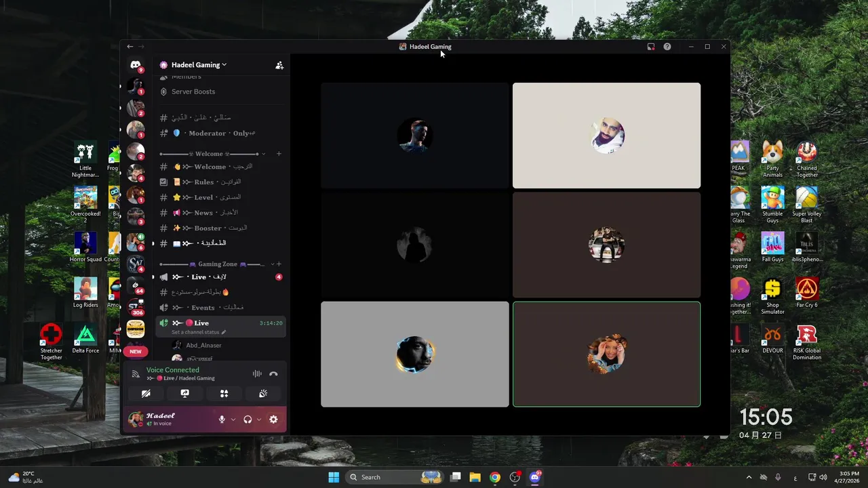Open the Events stage channel
The width and height of the screenshot is (868, 488).
pyautogui.click(x=220, y=308)
